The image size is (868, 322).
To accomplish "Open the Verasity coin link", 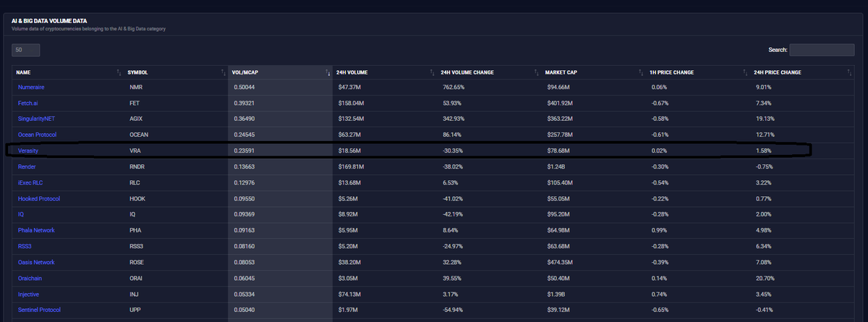I will click(28, 151).
